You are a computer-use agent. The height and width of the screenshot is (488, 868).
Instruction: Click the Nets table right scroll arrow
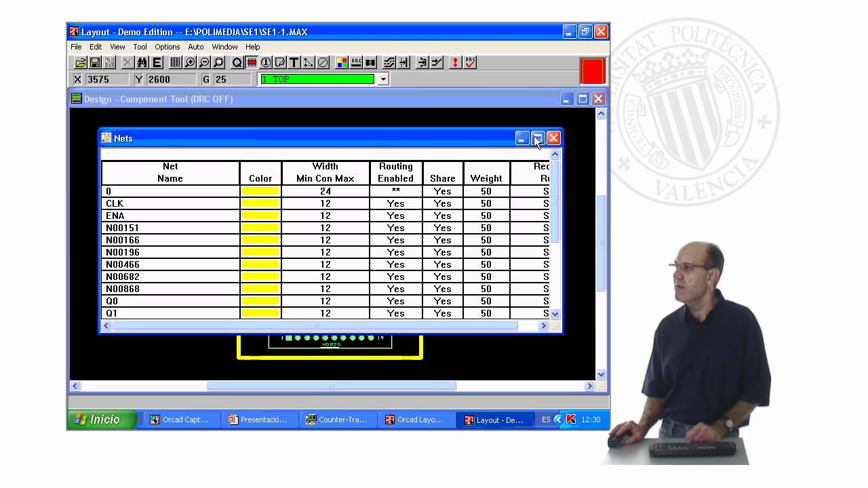(x=543, y=326)
